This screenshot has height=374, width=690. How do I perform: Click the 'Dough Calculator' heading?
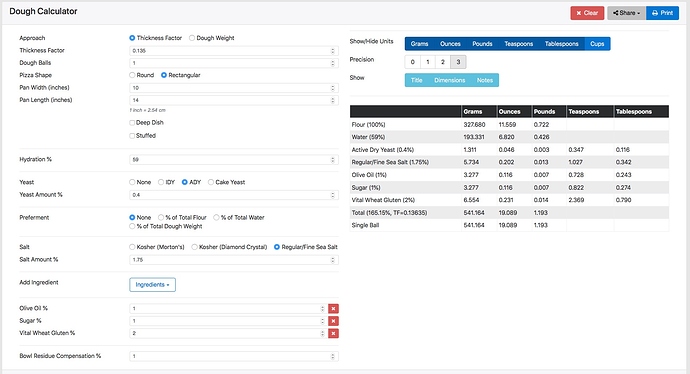(43, 11)
